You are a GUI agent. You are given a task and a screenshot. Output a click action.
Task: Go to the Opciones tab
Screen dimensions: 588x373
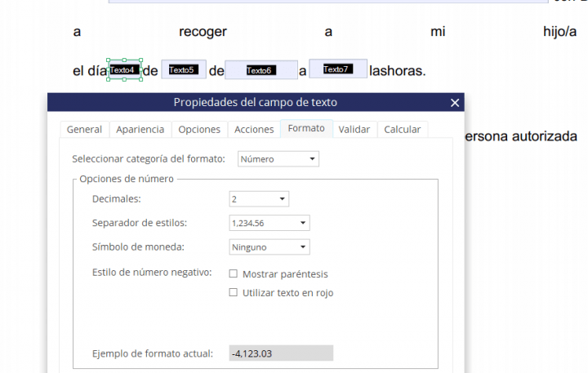199,129
